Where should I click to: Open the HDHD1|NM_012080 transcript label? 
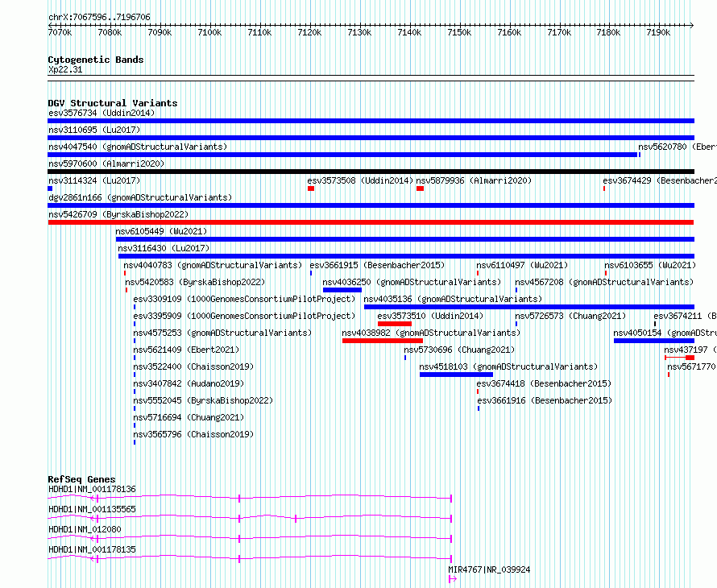[85, 529]
